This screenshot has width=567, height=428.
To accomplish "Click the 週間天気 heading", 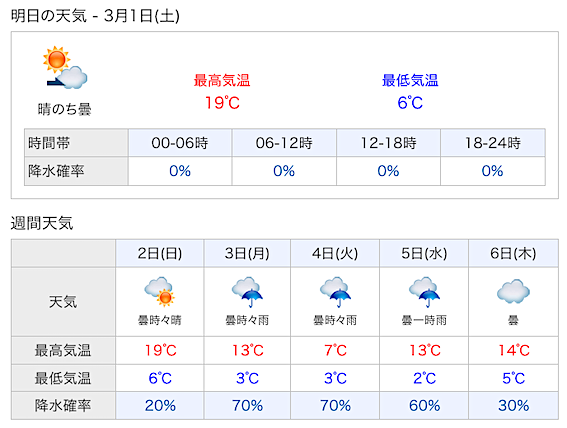I will pos(42,223).
